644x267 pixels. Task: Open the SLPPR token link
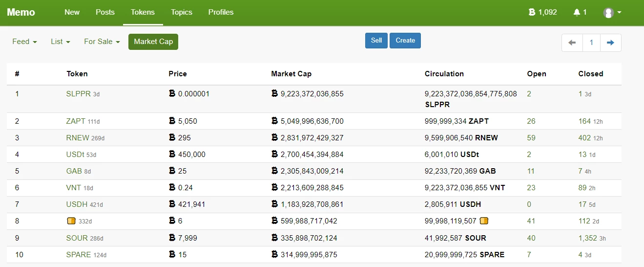[79, 94]
